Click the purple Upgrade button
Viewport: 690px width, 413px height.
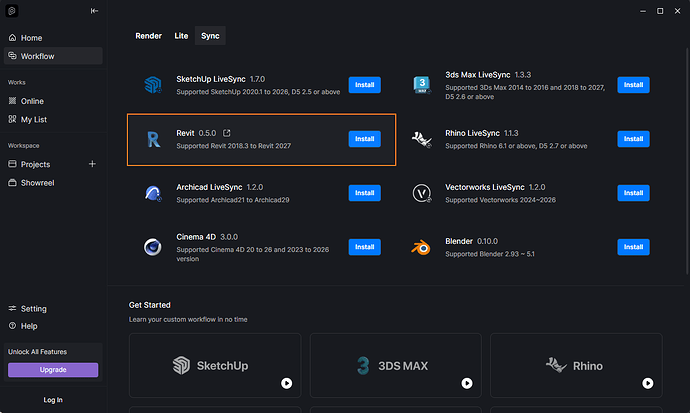[53, 370]
